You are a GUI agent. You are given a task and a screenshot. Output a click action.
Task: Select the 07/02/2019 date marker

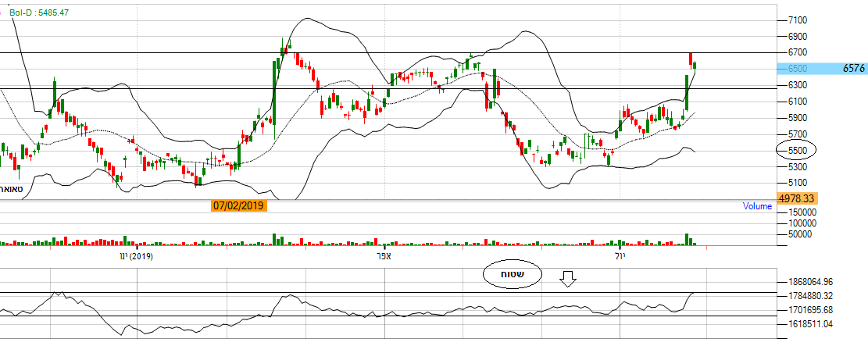pos(238,206)
